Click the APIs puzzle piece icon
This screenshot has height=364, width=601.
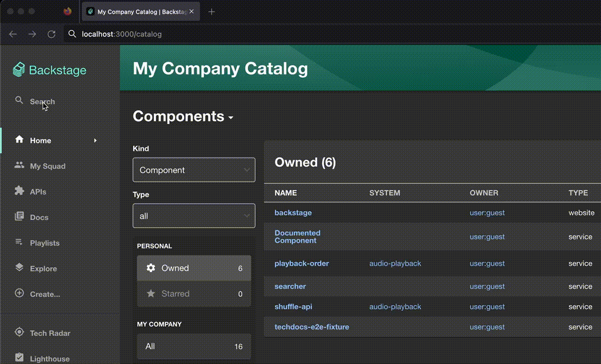tap(19, 191)
